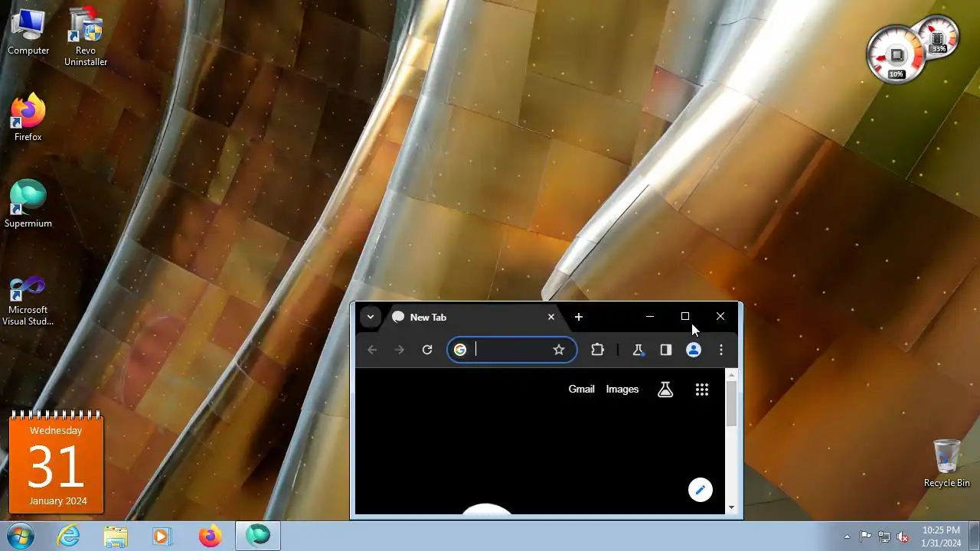
Task: Open the Gmail link
Action: click(581, 390)
